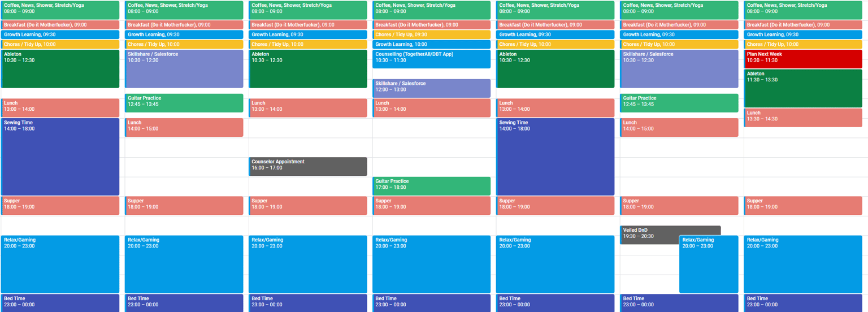Open the Veiled DnD 19:30 – 20:30 event
This screenshot has height=312, width=868.
tap(670, 235)
